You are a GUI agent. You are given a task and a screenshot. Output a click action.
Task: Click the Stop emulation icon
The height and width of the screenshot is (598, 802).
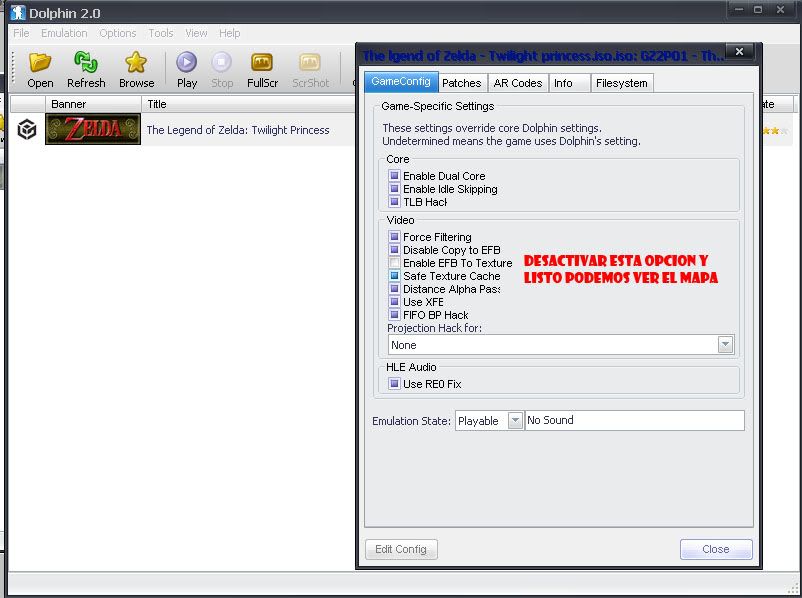[221, 62]
